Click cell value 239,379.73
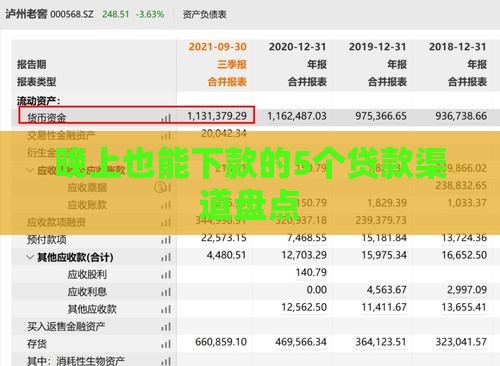Screen dimensions: 500x366 (381, 220)
